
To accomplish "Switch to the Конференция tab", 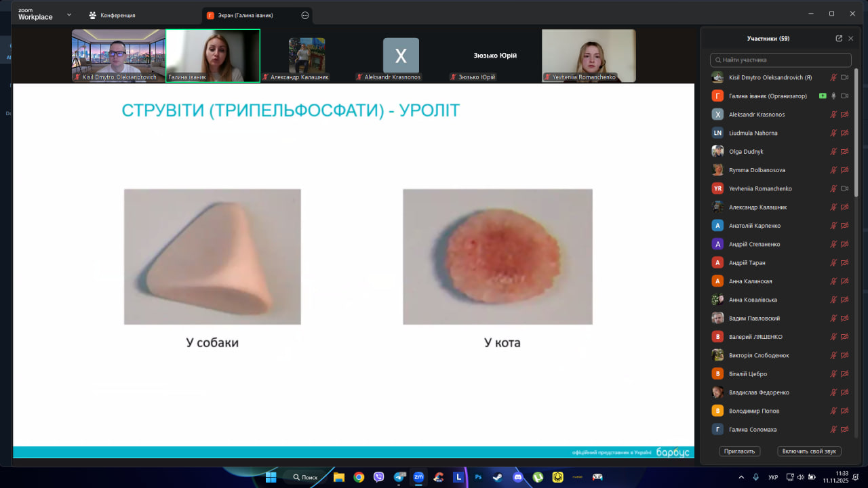I will pyautogui.click(x=113, y=15).
